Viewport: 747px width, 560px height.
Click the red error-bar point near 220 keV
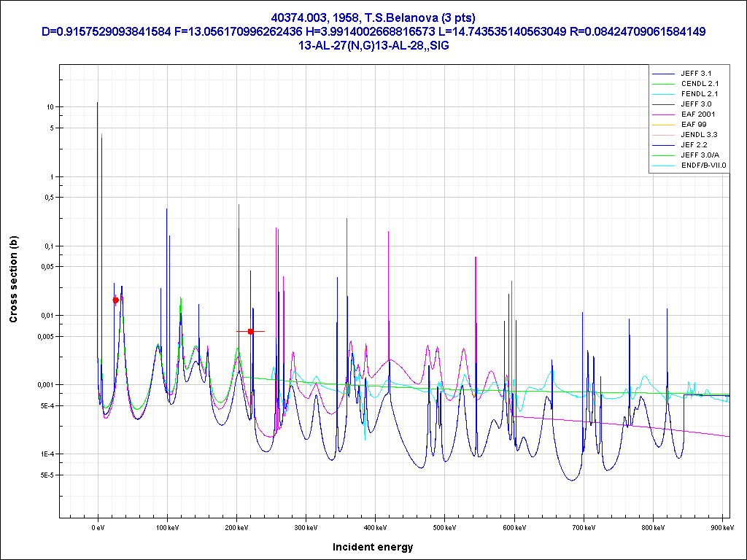(x=250, y=331)
